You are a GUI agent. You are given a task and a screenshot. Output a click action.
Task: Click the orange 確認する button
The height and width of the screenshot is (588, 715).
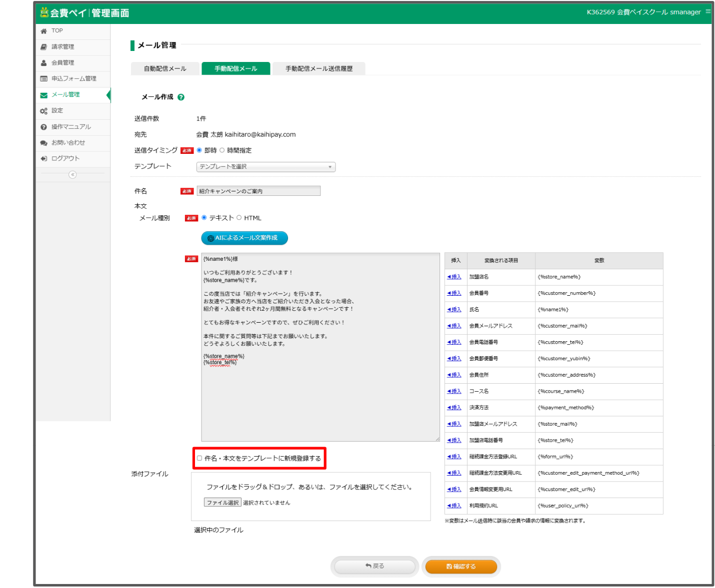[x=461, y=567]
